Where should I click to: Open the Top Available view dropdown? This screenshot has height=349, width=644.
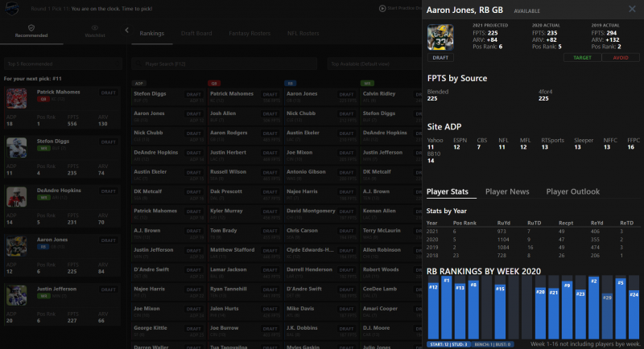tap(374, 64)
